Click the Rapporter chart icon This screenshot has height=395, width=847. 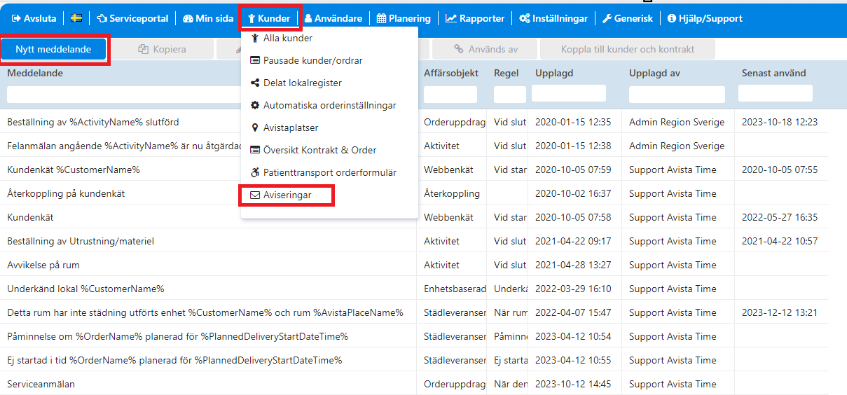click(451, 18)
